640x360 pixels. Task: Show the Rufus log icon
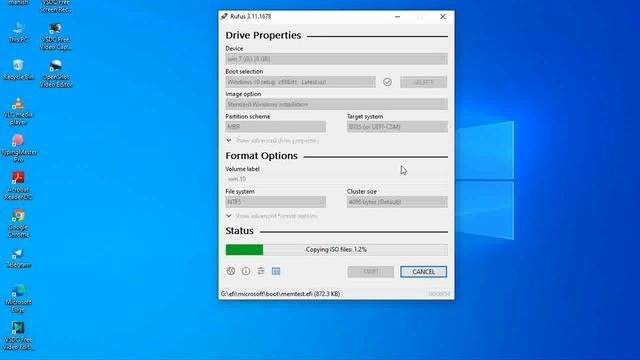pos(276,271)
